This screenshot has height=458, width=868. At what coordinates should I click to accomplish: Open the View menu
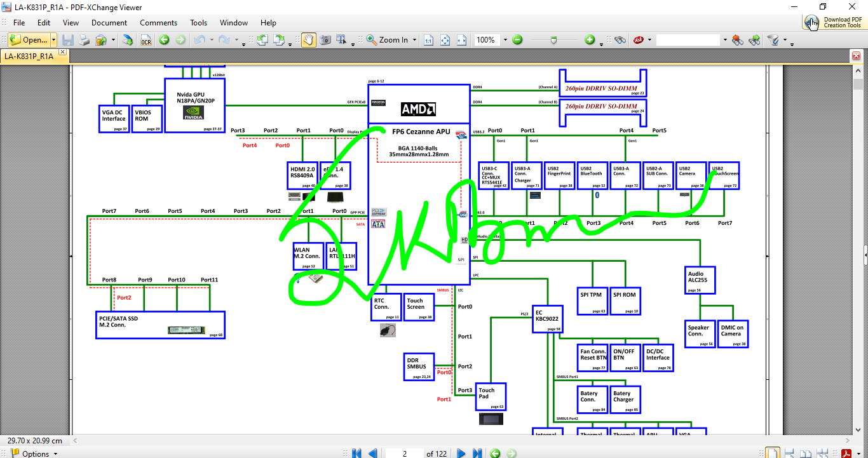click(71, 22)
